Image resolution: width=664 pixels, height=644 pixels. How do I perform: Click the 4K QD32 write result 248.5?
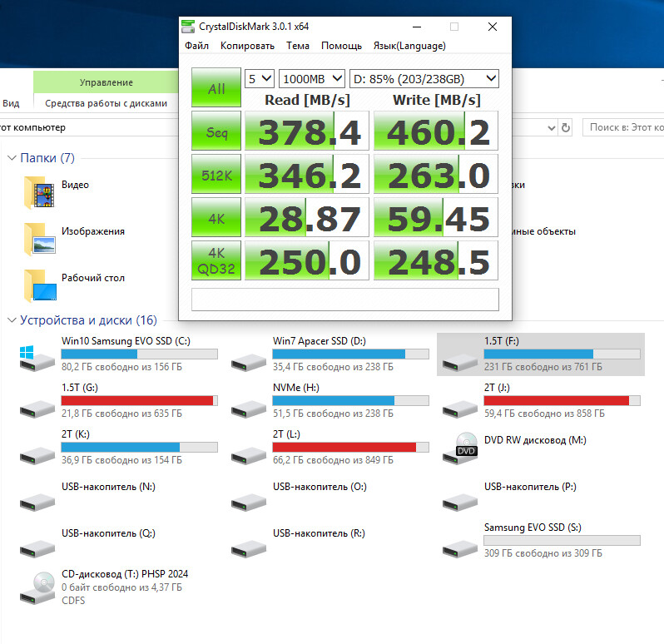436,260
